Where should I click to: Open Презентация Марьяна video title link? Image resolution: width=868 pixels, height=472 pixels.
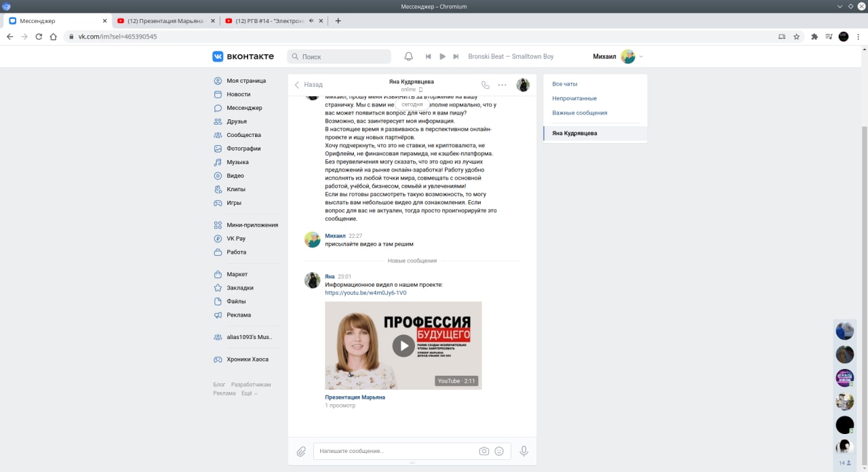coord(355,397)
